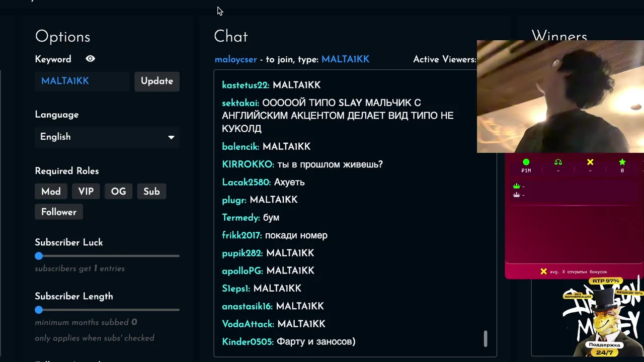Toggle keyword visibility eye icon
The height and width of the screenshot is (362, 644).
pos(90,59)
